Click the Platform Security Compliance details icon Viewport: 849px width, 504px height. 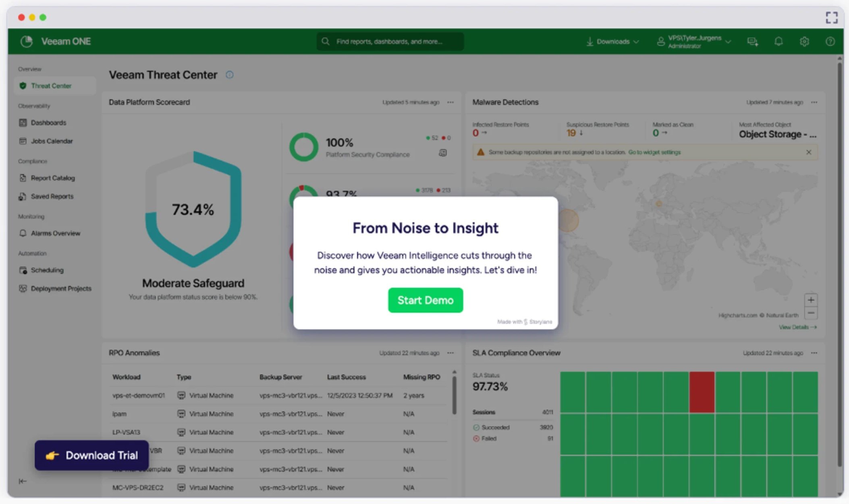point(443,153)
